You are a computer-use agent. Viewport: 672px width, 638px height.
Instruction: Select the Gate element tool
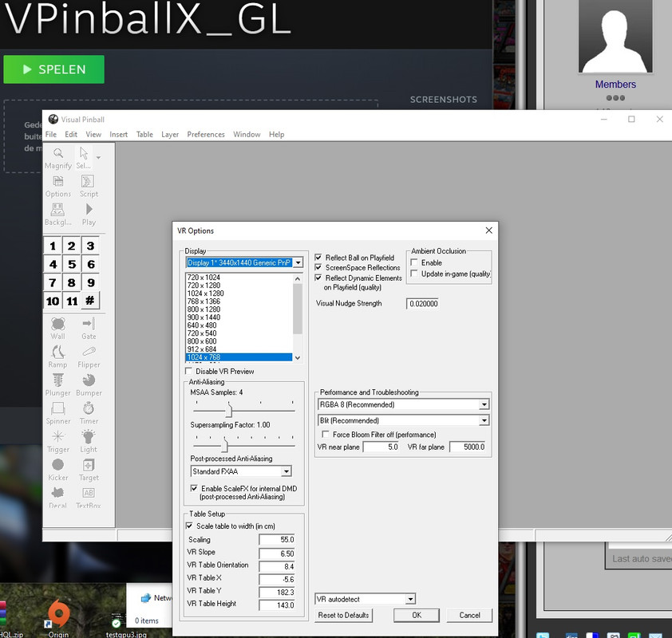coord(89,329)
